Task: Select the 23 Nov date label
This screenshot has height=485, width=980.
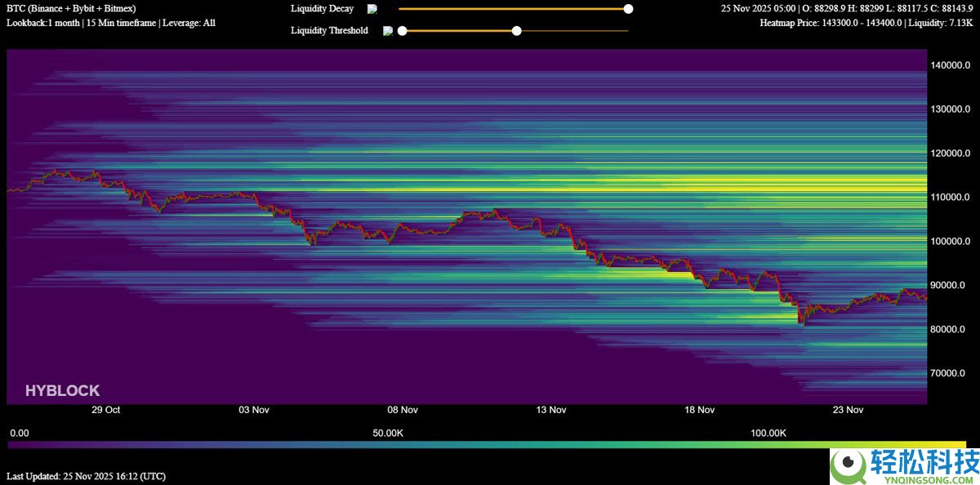Action: 848,410
